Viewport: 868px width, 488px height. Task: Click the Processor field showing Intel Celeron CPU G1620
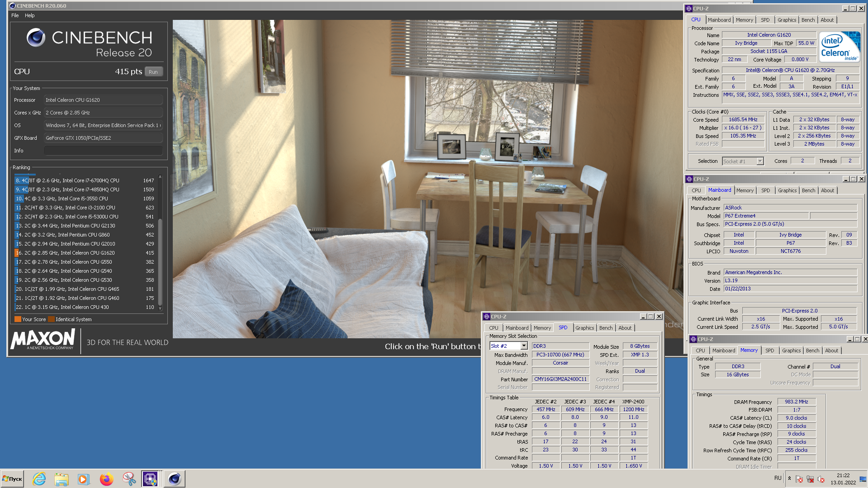tap(103, 100)
